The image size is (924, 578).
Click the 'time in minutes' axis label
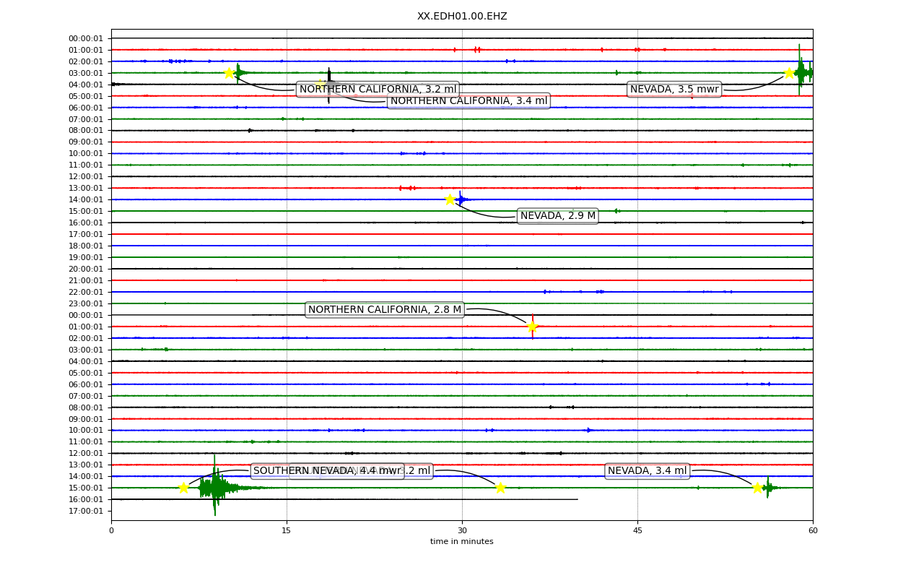pyautogui.click(x=462, y=542)
